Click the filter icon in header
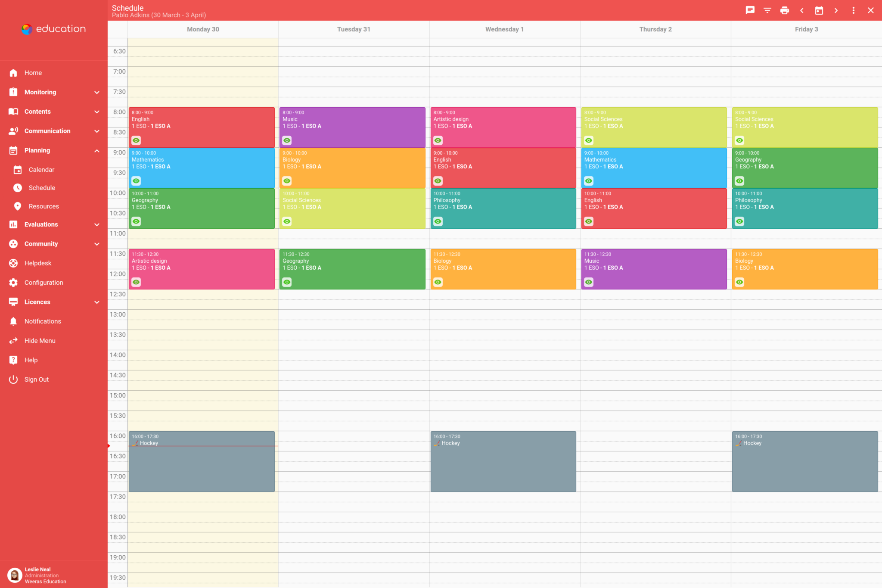This screenshot has height=588, width=882. (x=767, y=10)
